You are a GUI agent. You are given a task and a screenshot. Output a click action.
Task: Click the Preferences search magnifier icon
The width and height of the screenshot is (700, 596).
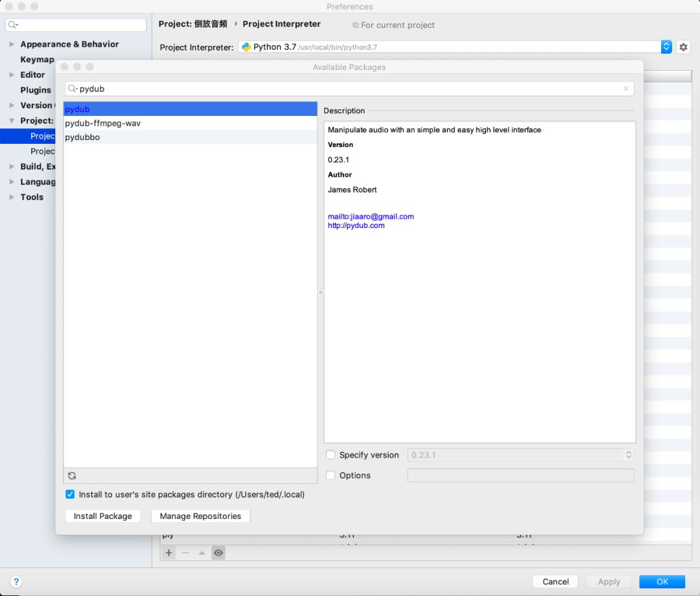tap(13, 25)
